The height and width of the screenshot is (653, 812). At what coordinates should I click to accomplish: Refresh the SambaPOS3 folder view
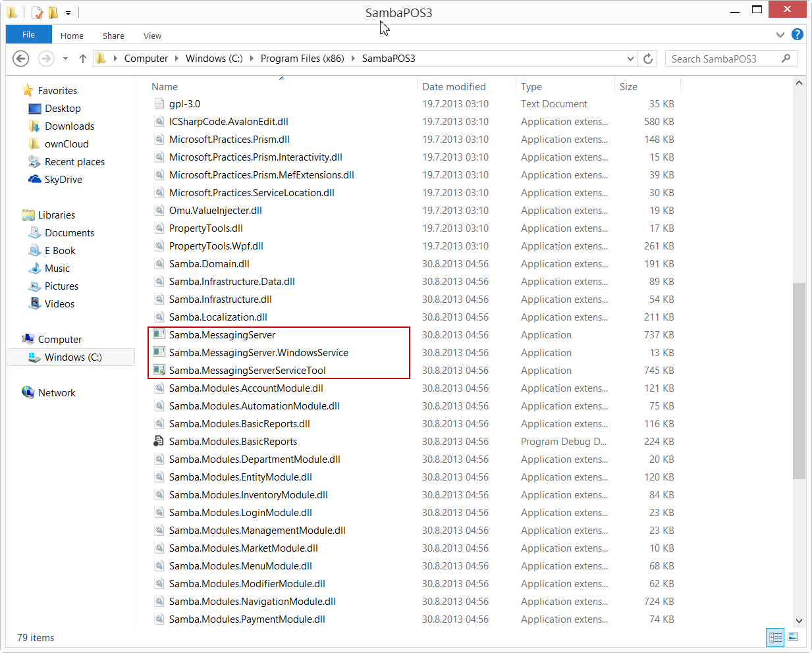point(648,59)
